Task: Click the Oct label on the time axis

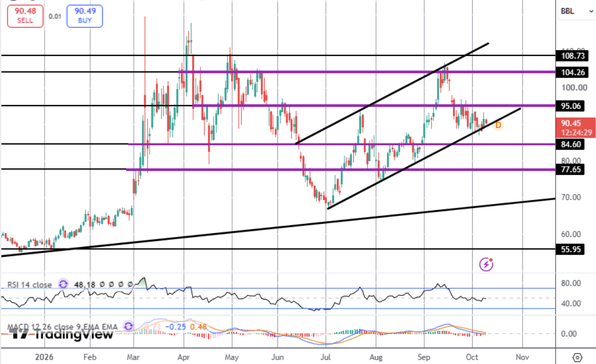Action: click(x=472, y=357)
